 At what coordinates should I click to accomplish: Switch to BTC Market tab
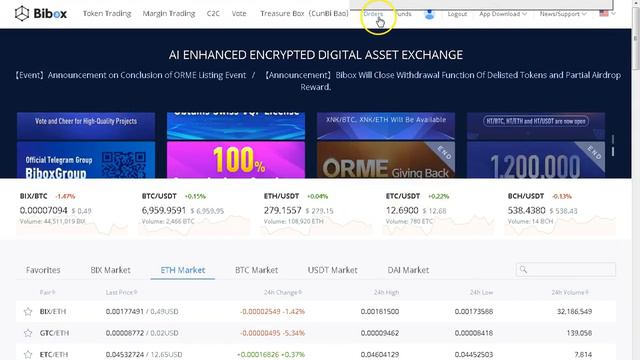click(256, 270)
